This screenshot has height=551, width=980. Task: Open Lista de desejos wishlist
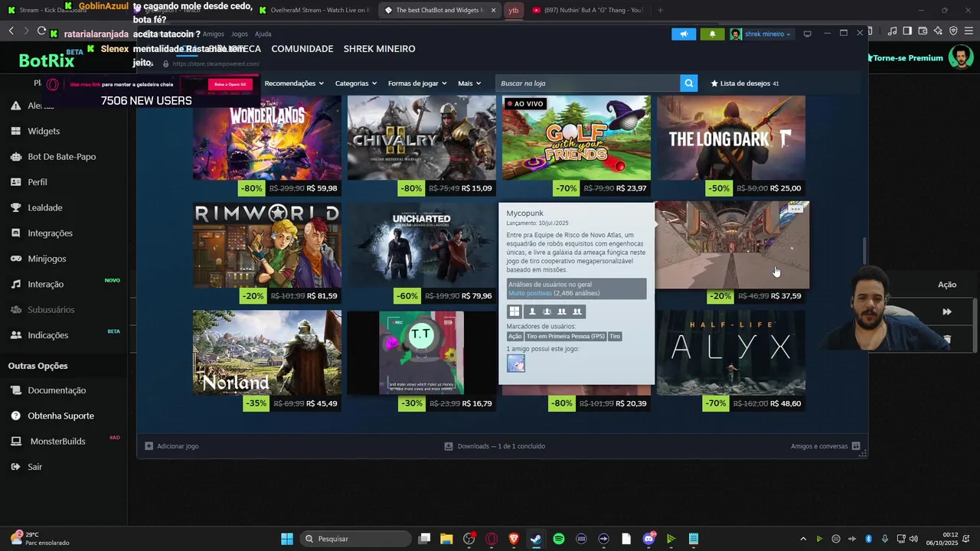tap(745, 83)
